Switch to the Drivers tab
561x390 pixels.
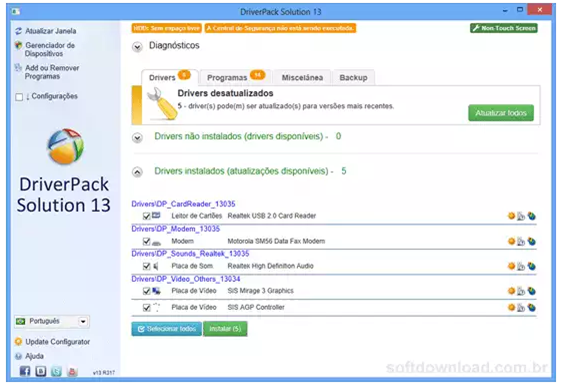pyautogui.click(x=170, y=77)
